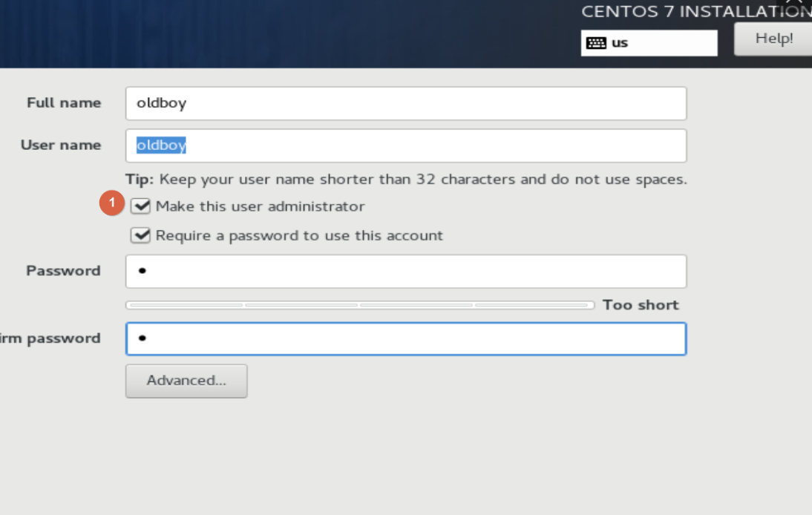Click the CENTOS 7 INSTALLATION title
This screenshot has width=812, height=515.
(696, 11)
